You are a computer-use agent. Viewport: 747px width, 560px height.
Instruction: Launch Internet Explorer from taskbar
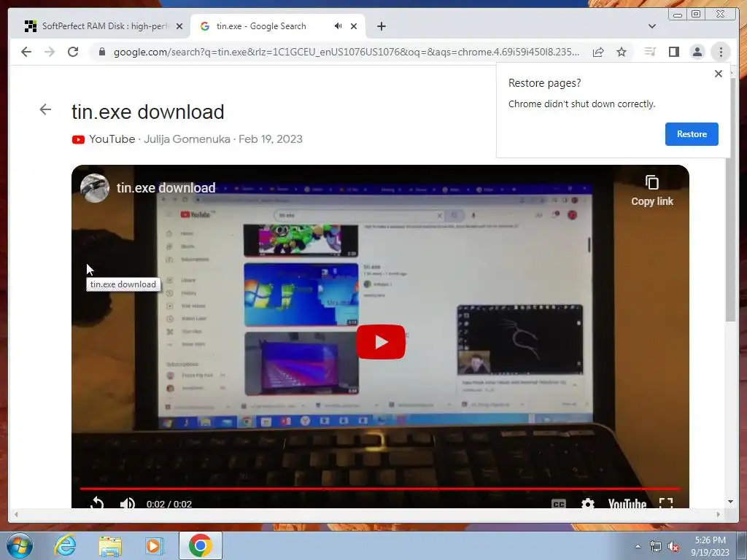[x=65, y=545]
